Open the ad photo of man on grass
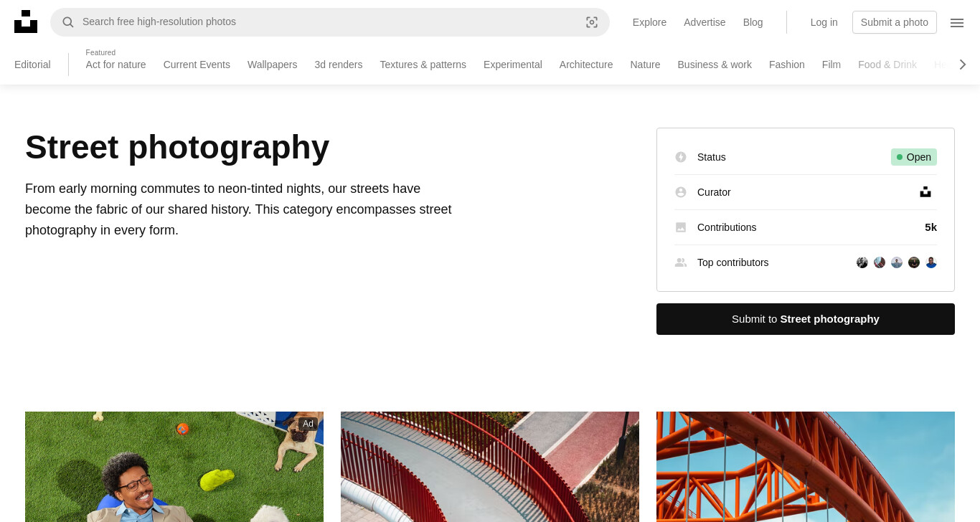Viewport: 980px width, 522px height. (x=174, y=467)
